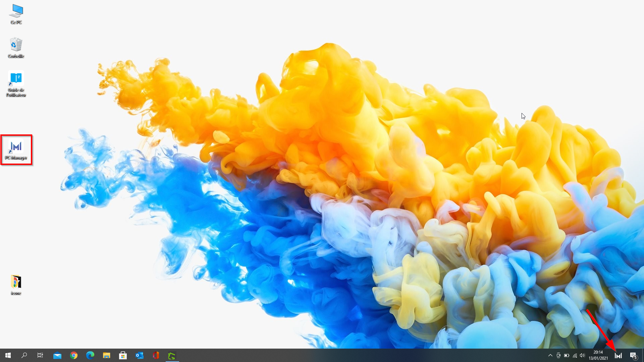Image resolution: width=644 pixels, height=362 pixels.
Task: Open Ce PC from the desktop
Action: coord(16,13)
